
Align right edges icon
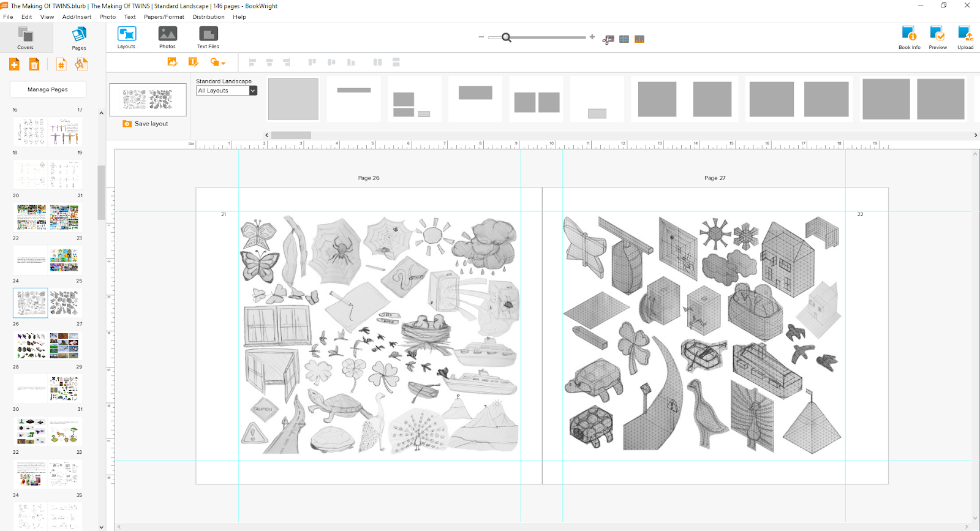(x=286, y=62)
